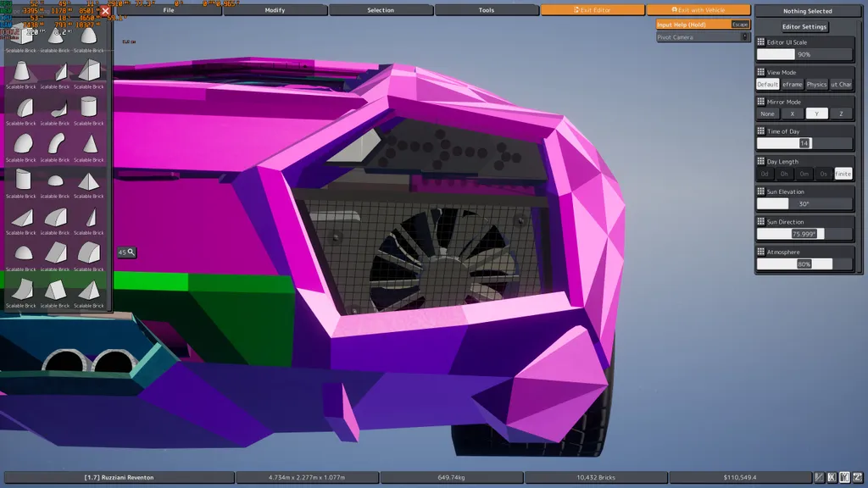Click the grid icon beside Sun Direction
The image size is (868, 488).
[760, 222]
